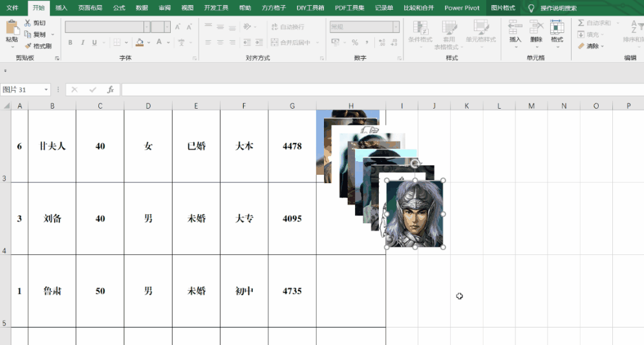The height and width of the screenshot is (345, 644).
Task: Click the comma style icon
Action: click(x=367, y=42)
